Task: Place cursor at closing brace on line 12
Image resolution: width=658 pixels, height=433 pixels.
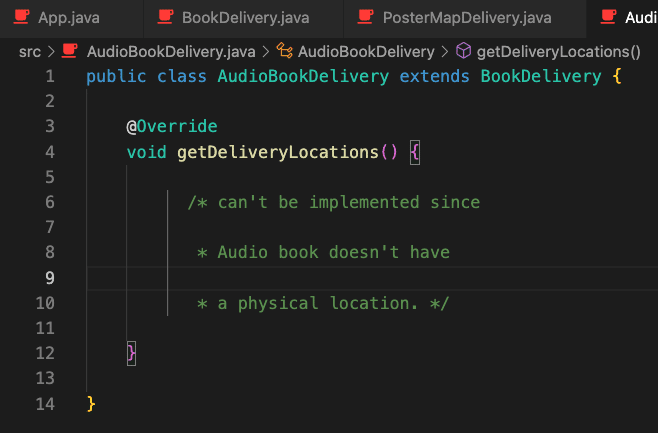Action: point(131,353)
